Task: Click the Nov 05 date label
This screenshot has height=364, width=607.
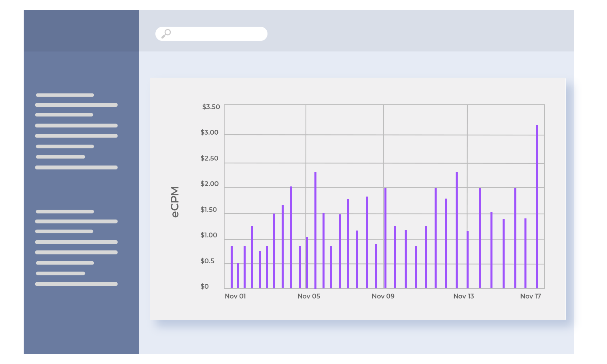Action: pos(309,296)
